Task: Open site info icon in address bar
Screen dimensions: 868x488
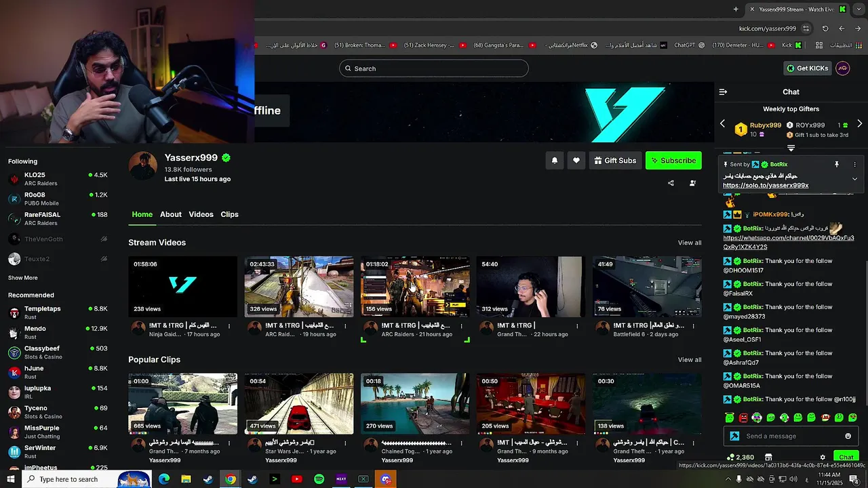Action: [806, 28]
